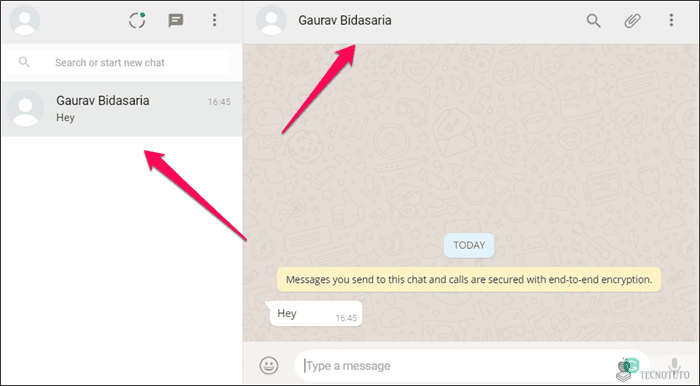
Task: Click the end-to-end encryption notice
Action: [469, 279]
